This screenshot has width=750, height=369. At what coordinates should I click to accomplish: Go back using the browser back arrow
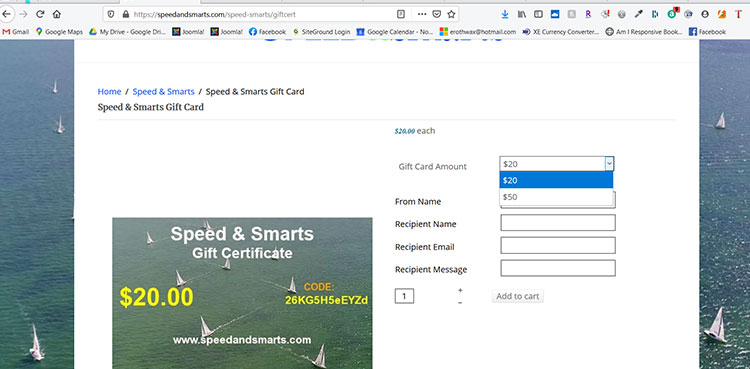[6, 14]
